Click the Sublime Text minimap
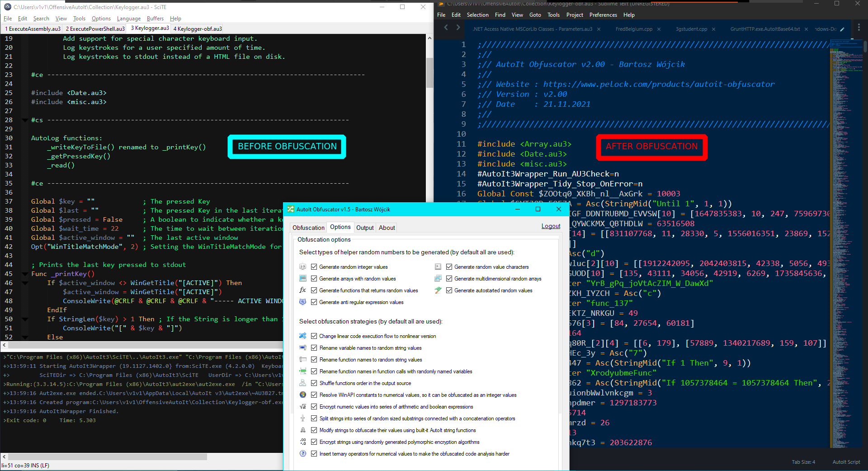The width and height of the screenshot is (868, 471). [846, 243]
